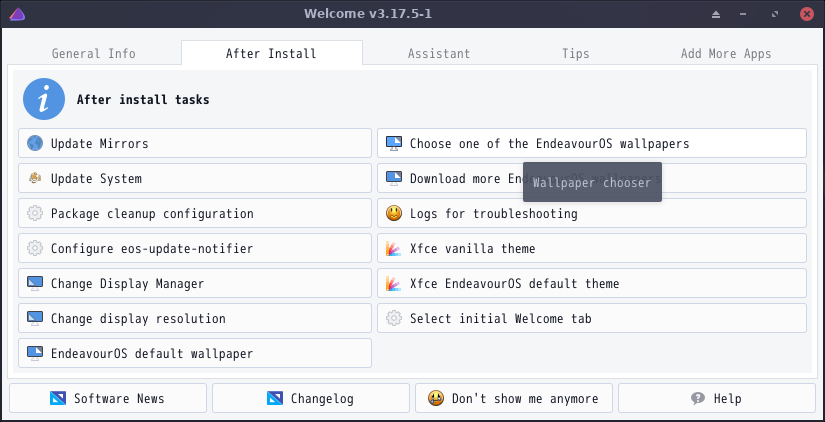Open Package cleanup configuration
The height and width of the screenshot is (422, 825).
[x=195, y=213]
